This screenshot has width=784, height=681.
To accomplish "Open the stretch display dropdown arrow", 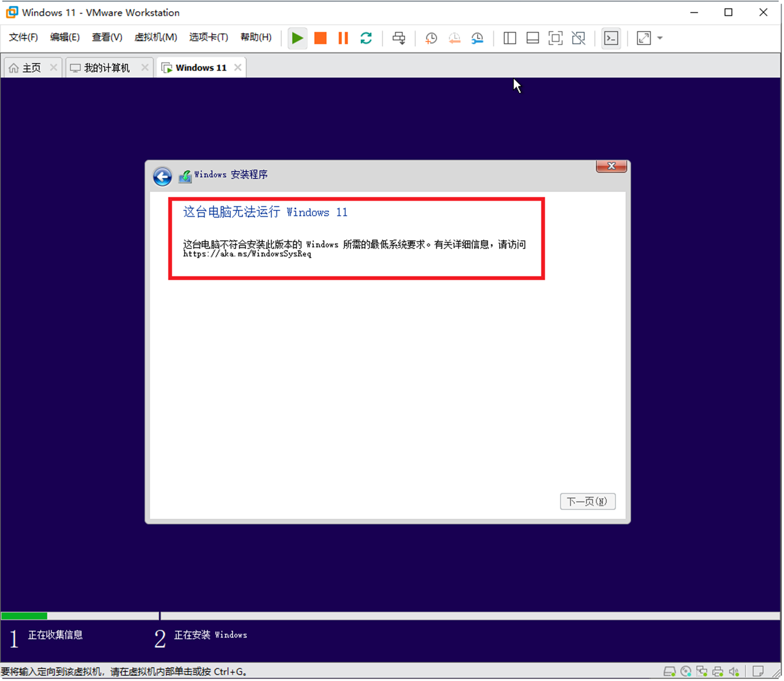I will pyautogui.click(x=660, y=38).
